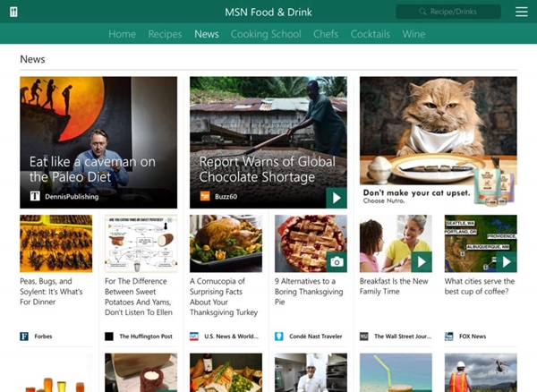The width and height of the screenshot is (537, 392).
Task: Open 'Report Warns of Global Chocolate Shortage' headline
Action: (x=267, y=169)
